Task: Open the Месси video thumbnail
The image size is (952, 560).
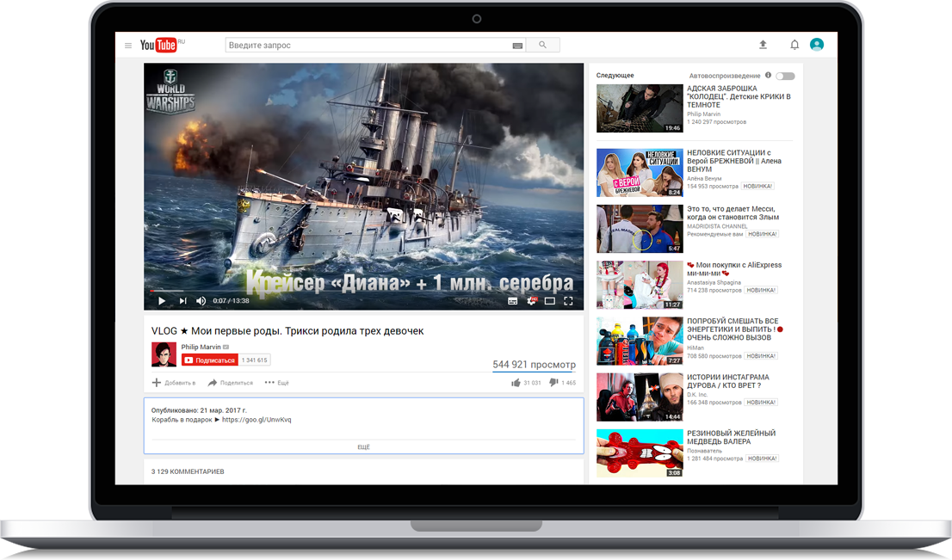Action: point(640,229)
